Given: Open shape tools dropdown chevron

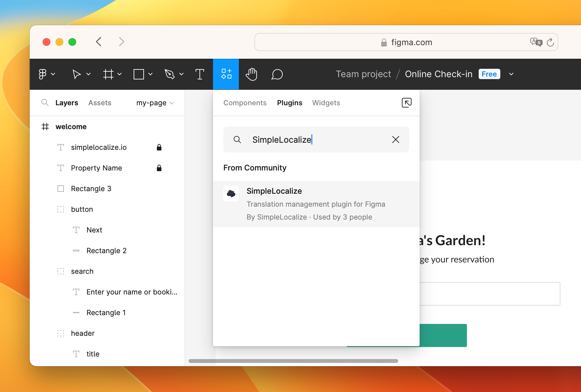Looking at the screenshot, I should 150,74.
